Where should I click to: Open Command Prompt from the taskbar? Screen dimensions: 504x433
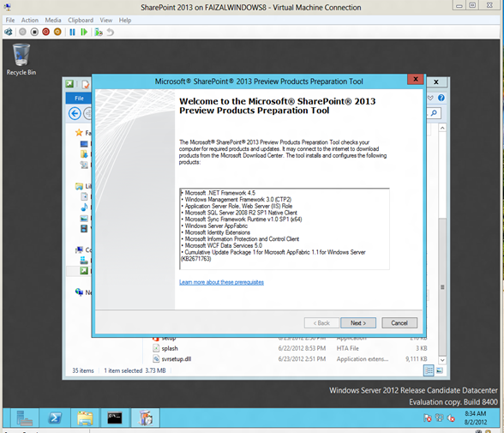[115, 418]
